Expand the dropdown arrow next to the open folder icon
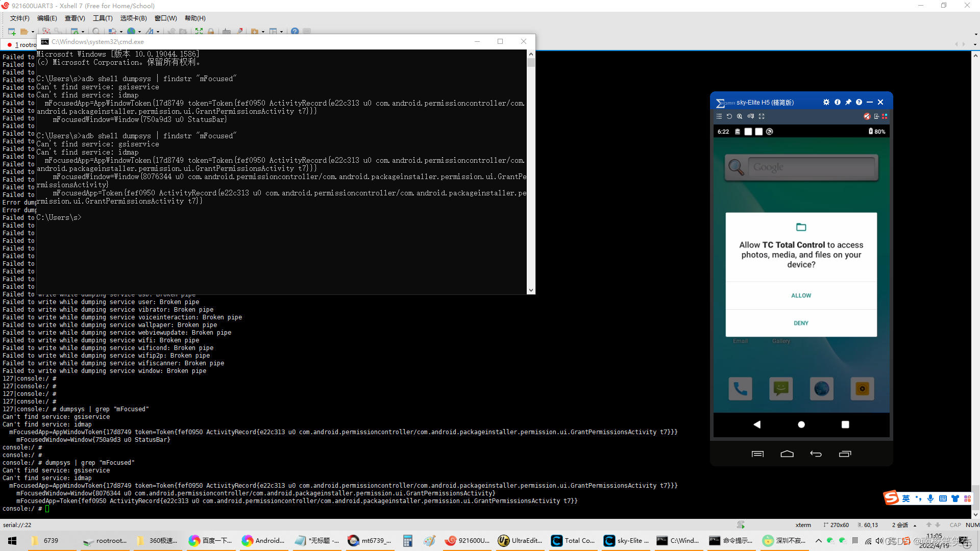The height and width of the screenshot is (551, 980). (x=33, y=32)
